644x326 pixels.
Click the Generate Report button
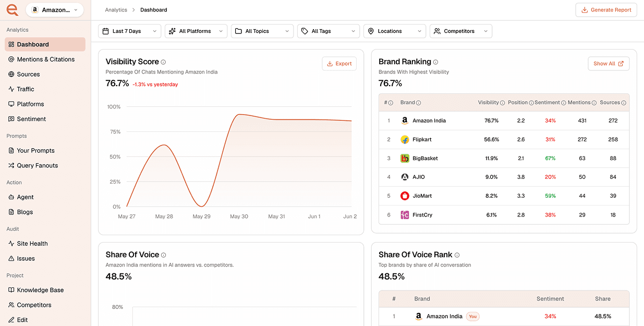click(606, 10)
